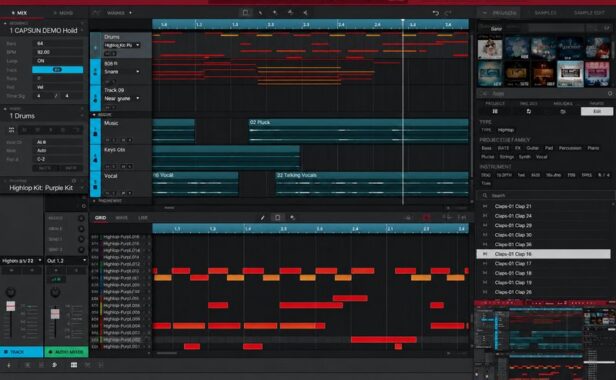616x380 pixels.
Task: Toggle the TRACK view button at bottom left
Action: click(x=22, y=352)
